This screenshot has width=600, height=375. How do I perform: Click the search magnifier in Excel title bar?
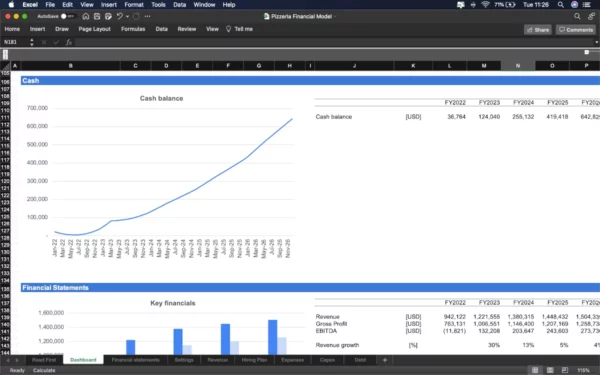[x=577, y=16]
